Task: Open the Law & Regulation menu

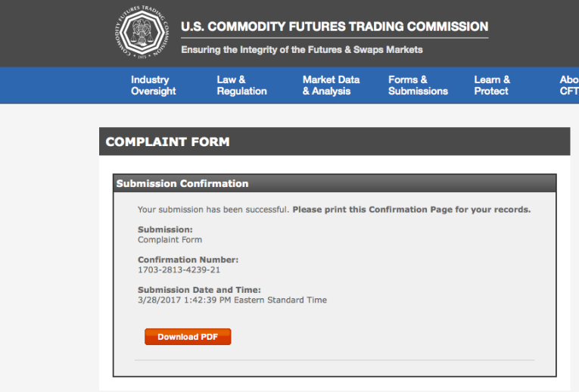Action: pos(241,86)
